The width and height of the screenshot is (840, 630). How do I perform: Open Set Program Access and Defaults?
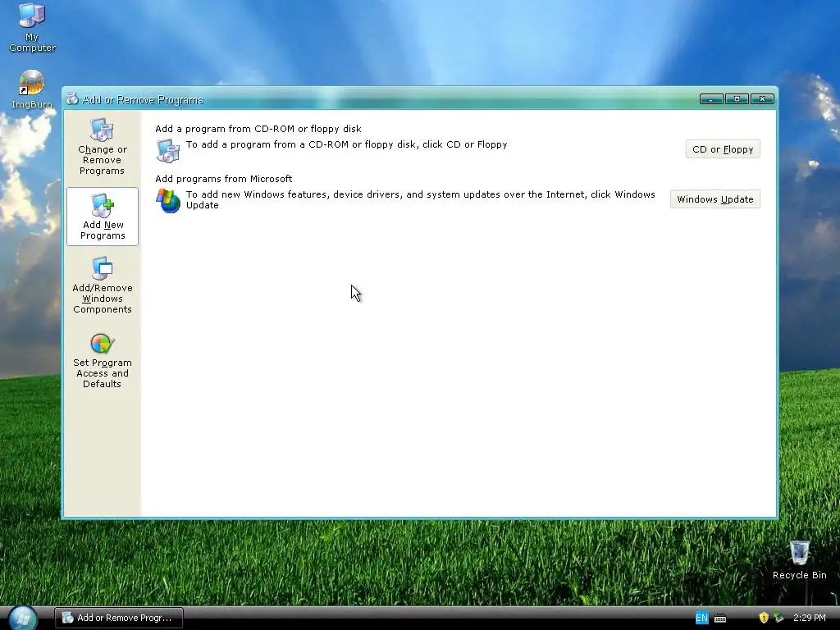(102, 361)
